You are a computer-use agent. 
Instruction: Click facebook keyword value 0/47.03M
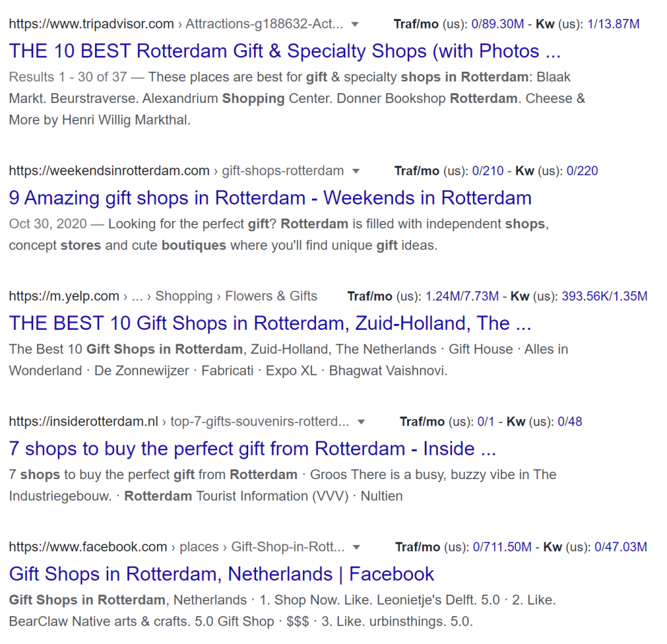pos(621,546)
